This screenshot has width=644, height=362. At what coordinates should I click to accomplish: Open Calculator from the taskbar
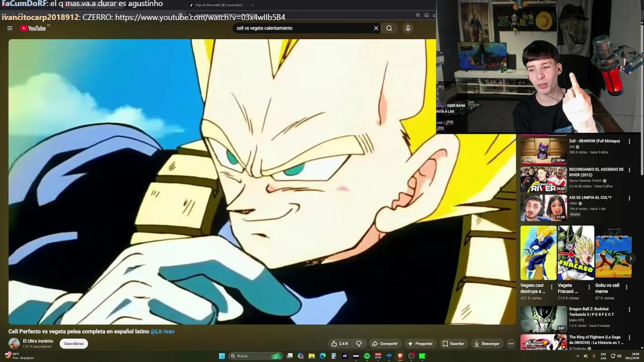pos(334,356)
